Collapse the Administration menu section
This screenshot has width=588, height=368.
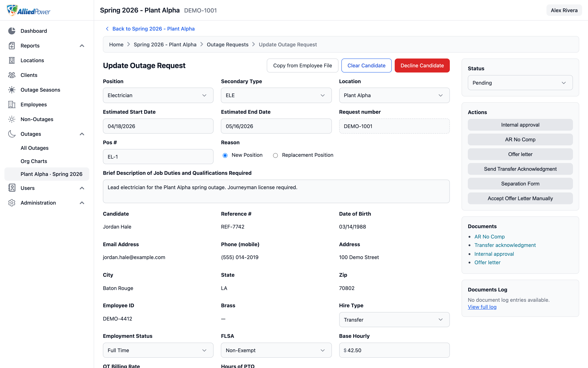[x=82, y=203]
